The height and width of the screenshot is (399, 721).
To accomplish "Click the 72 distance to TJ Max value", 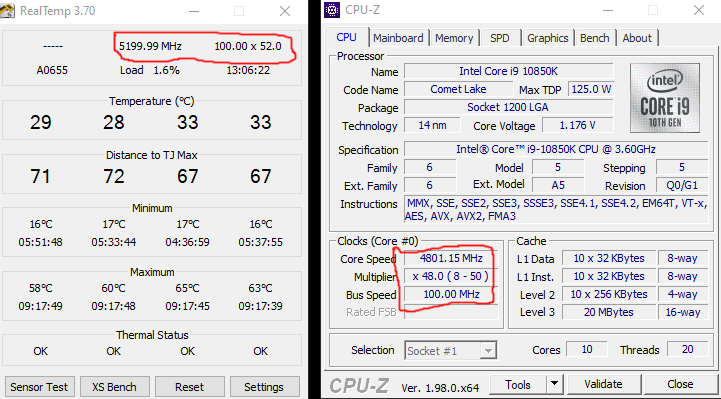I will pos(114,177).
